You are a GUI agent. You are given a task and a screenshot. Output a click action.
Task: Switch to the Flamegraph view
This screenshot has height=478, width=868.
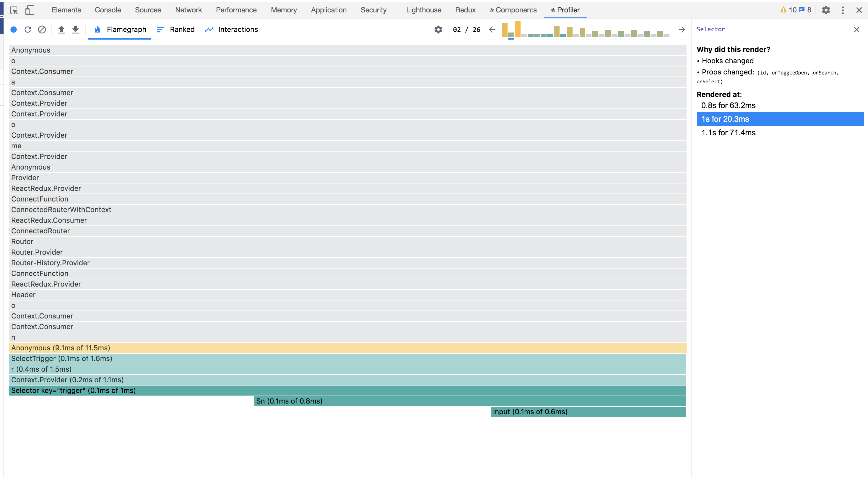[x=120, y=30]
